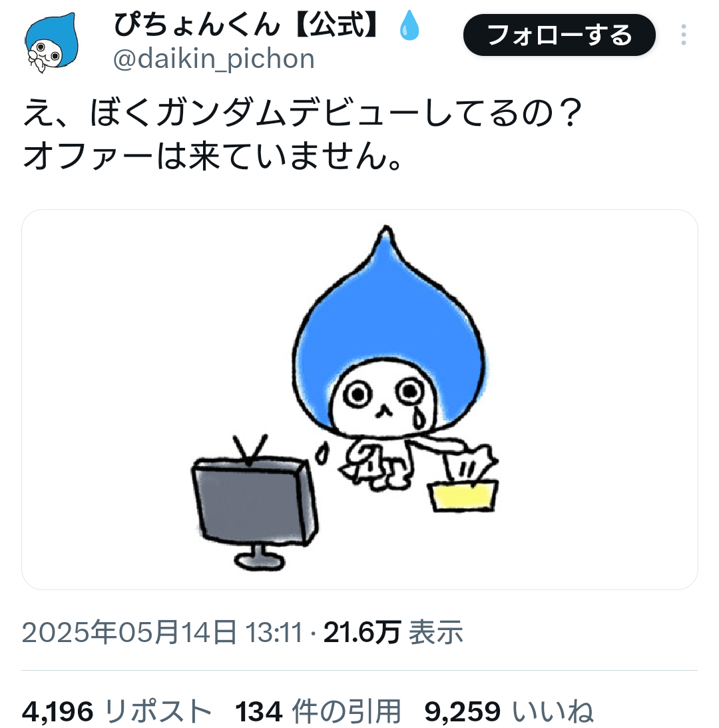Click the second line オファーは来ていません
719x728 pixels.
[x=212, y=157]
